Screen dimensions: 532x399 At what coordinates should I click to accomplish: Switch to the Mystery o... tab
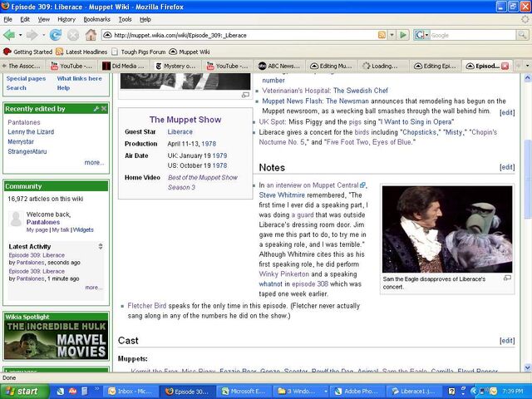(x=176, y=66)
